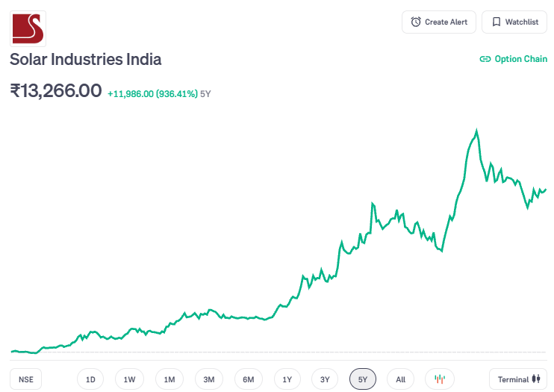Select the 1W time range

point(130,379)
